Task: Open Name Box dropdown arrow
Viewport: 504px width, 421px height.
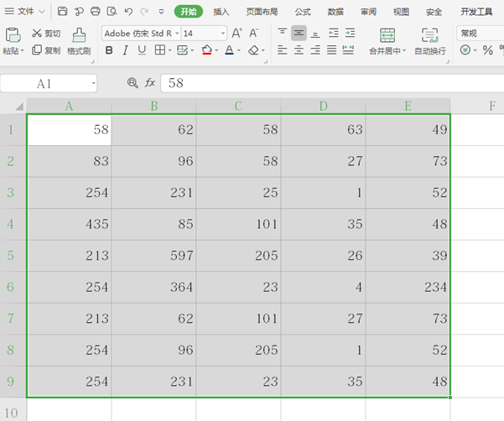Action: [93, 83]
